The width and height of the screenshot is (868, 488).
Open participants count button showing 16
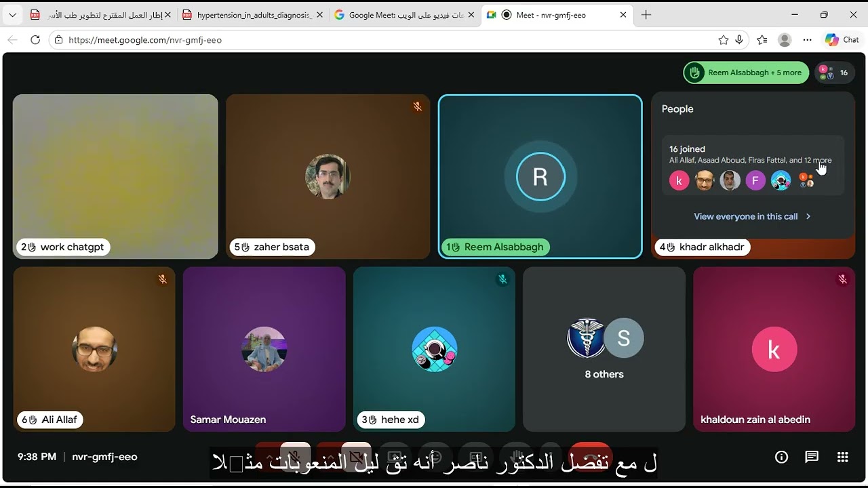tap(835, 73)
